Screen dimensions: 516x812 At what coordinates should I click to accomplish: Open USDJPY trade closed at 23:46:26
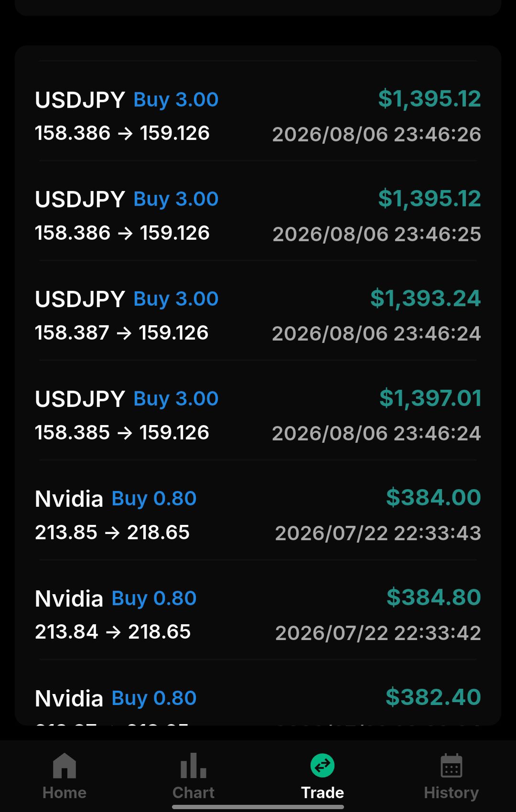click(x=258, y=116)
